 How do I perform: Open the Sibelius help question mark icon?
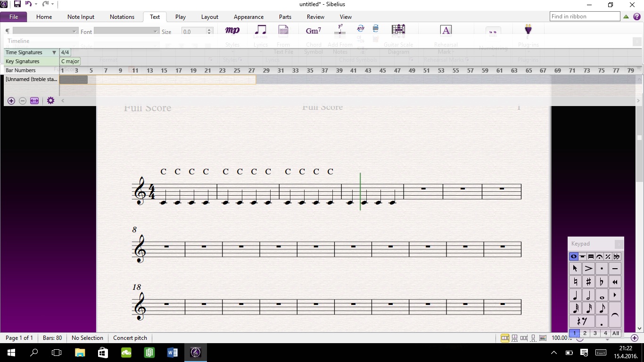click(x=636, y=16)
